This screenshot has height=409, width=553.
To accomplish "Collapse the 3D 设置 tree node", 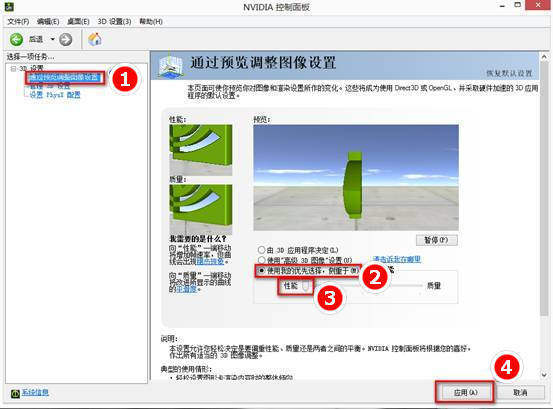I will pyautogui.click(x=13, y=68).
